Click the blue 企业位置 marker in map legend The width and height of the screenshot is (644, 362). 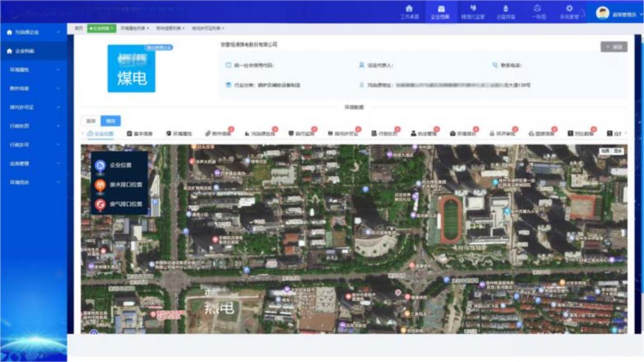100,166
